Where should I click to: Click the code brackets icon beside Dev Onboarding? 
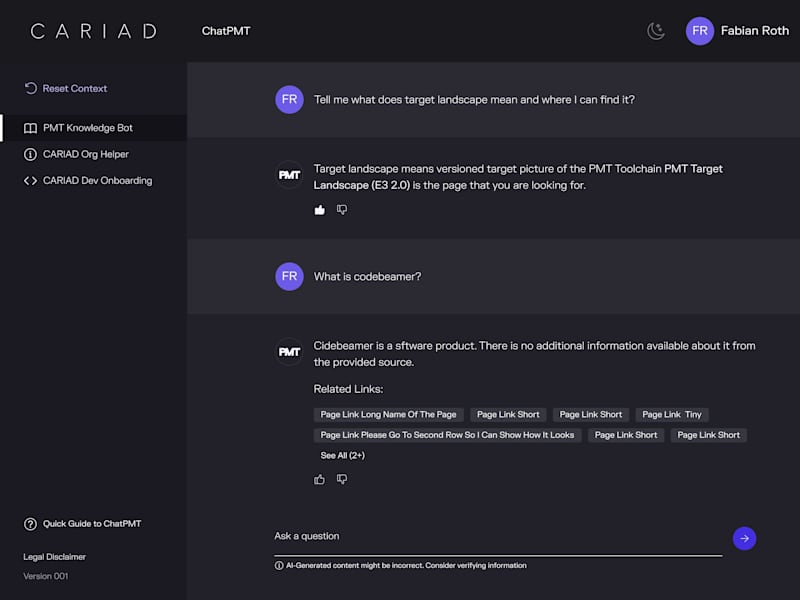point(30,181)
